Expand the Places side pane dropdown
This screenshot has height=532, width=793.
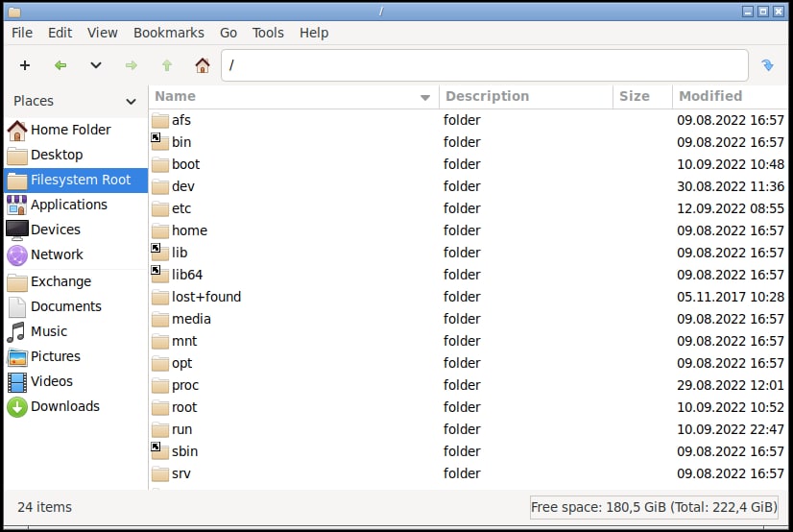[x=131, y=101]
